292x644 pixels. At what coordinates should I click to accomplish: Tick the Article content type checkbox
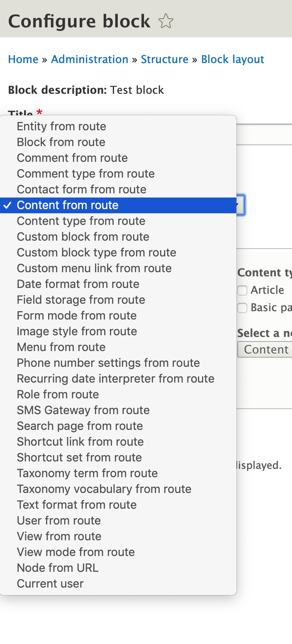coord(242,290)
